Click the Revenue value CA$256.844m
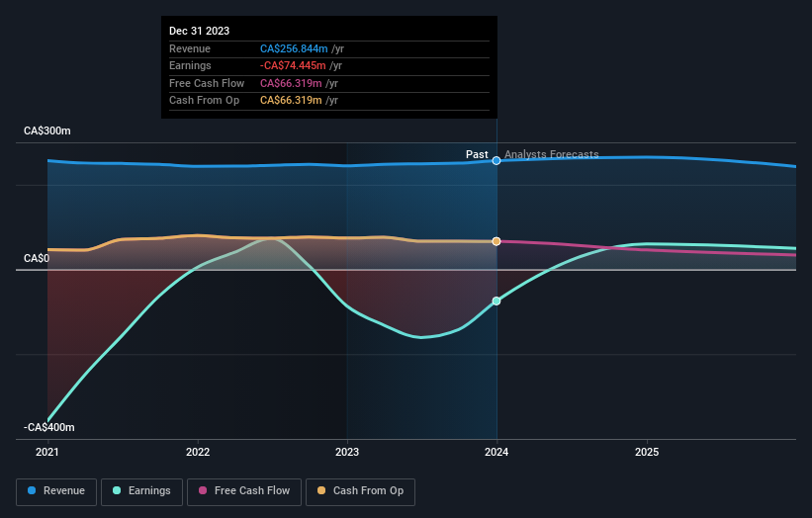 pos(294,48)
